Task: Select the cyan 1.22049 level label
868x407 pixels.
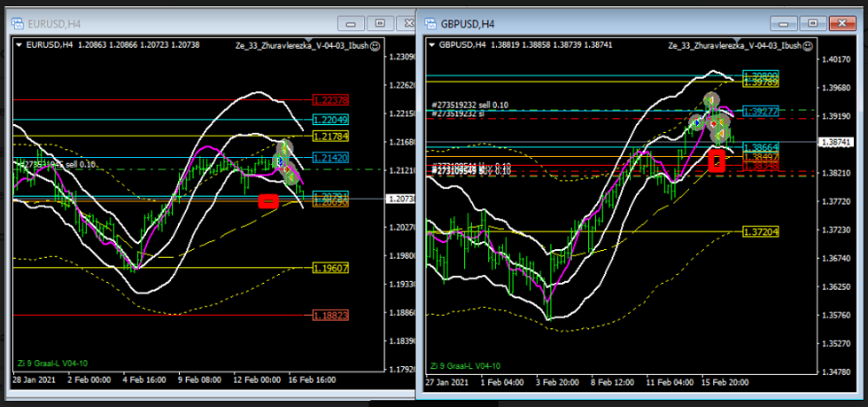Action: pyautogui.click(x=329, y=120)
